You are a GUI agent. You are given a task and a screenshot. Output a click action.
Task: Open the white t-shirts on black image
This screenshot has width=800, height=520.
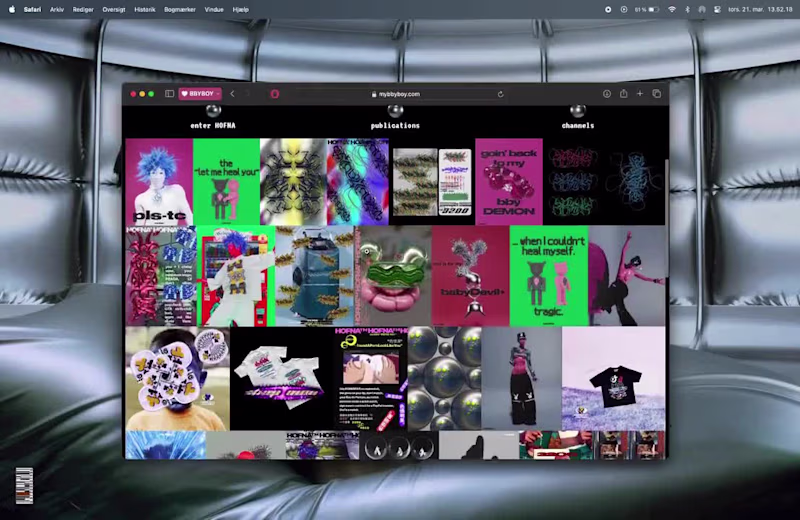point(282,379)
